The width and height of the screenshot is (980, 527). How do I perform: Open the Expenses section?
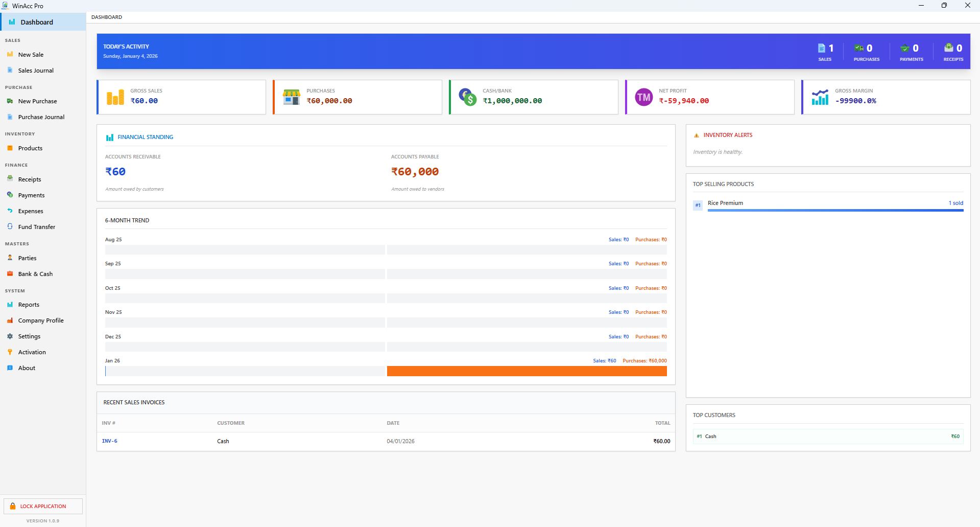pos(31,211)
